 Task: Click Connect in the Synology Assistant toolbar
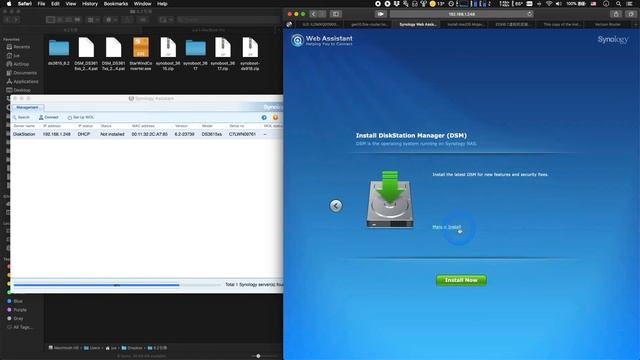[49, 117]
